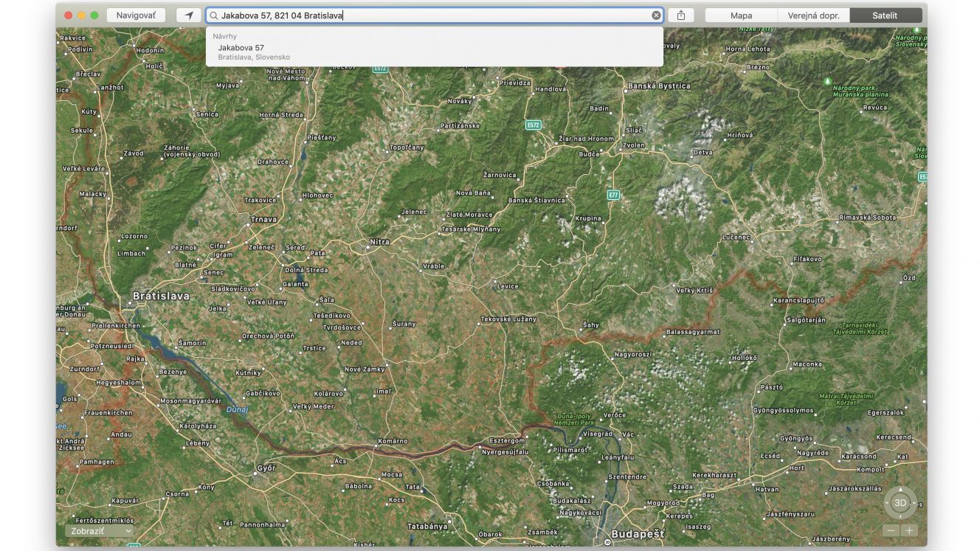Click the Budapešť city label
980x551 pixels.
(638, 533)
